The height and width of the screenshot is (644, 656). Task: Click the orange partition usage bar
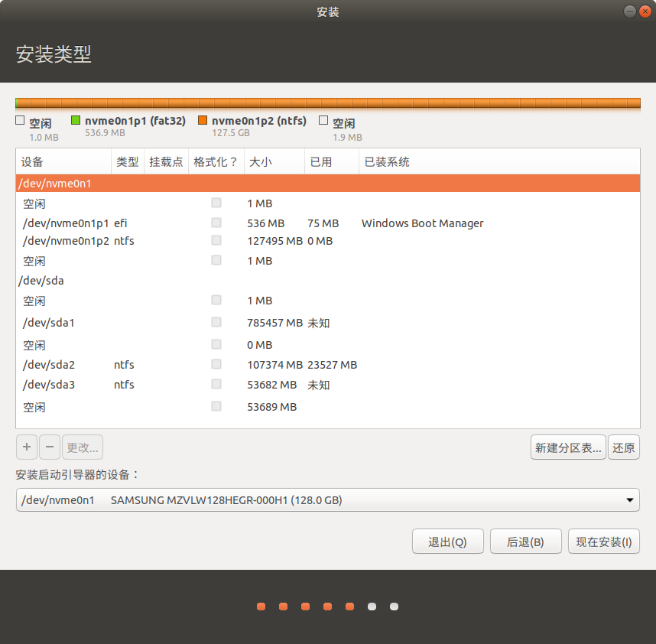click(x=327, y=103)
